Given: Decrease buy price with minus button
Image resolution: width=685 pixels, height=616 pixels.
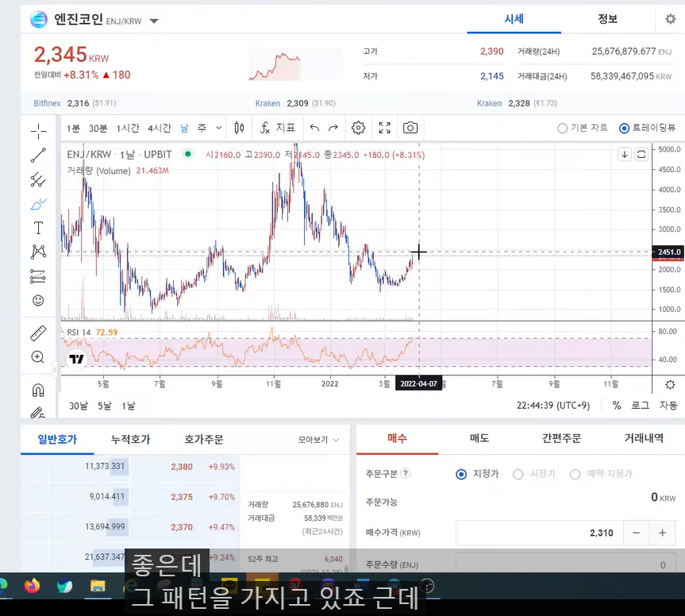Looking at the screenshot, I should click(637, 533).
